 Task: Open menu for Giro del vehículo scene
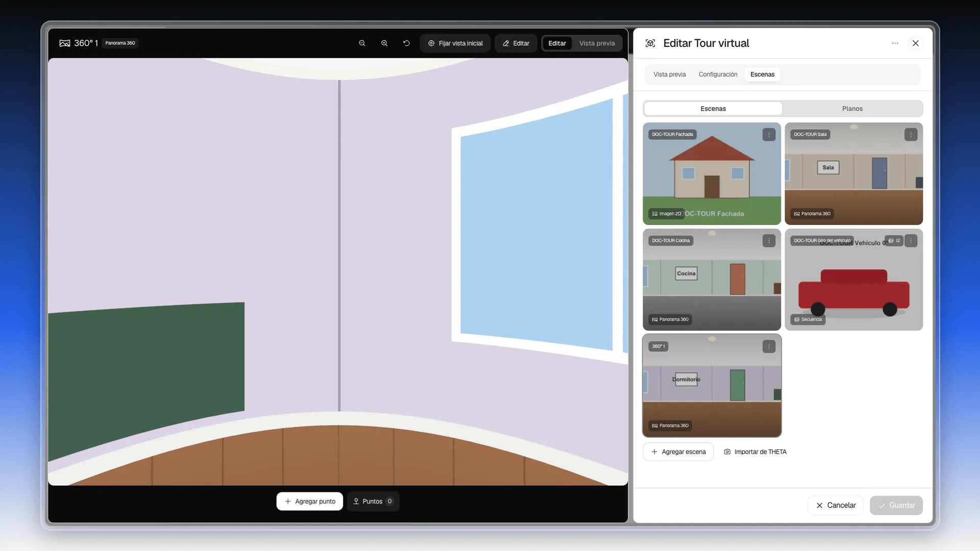tap(911, 241)
